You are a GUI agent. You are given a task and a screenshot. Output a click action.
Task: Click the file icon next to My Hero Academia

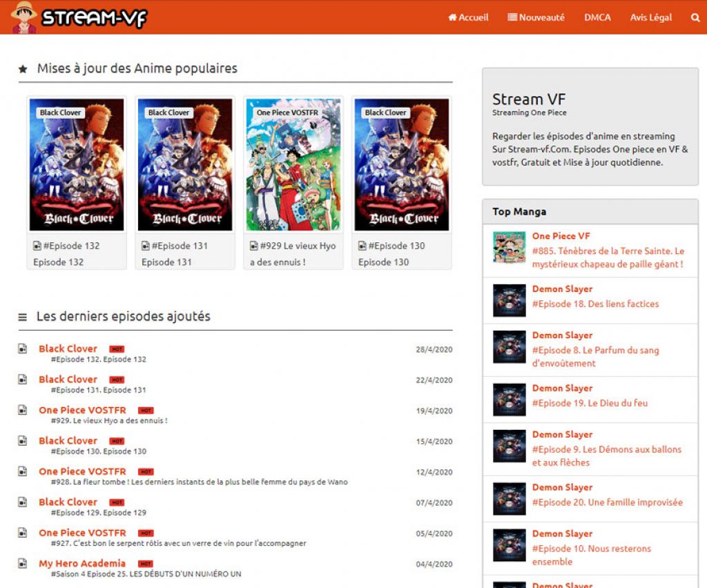pyautogui.click(x=23, y=563)
